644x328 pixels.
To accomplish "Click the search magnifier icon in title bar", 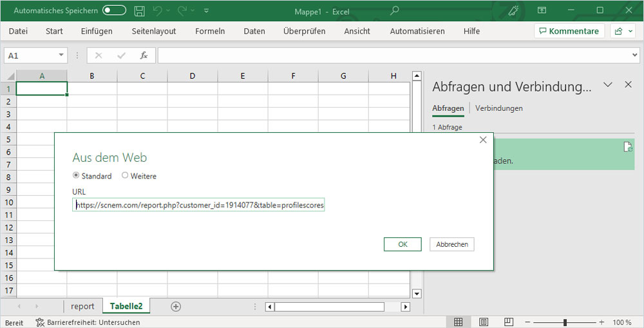I will click(394, 11).
